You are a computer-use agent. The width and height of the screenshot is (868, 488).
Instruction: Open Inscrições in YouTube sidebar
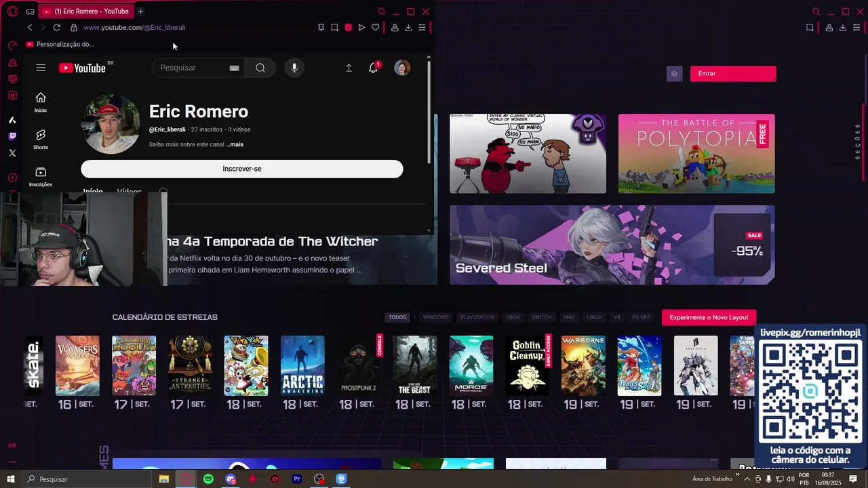(41, 177)
